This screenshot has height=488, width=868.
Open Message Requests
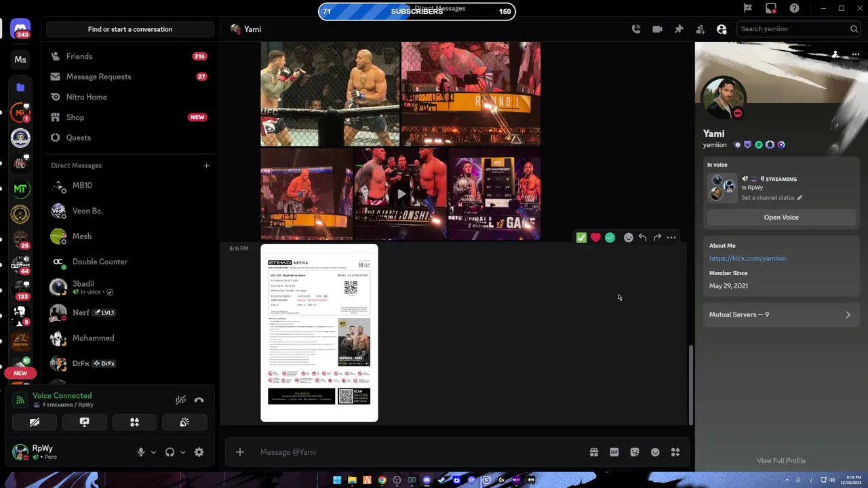point(130,77)
